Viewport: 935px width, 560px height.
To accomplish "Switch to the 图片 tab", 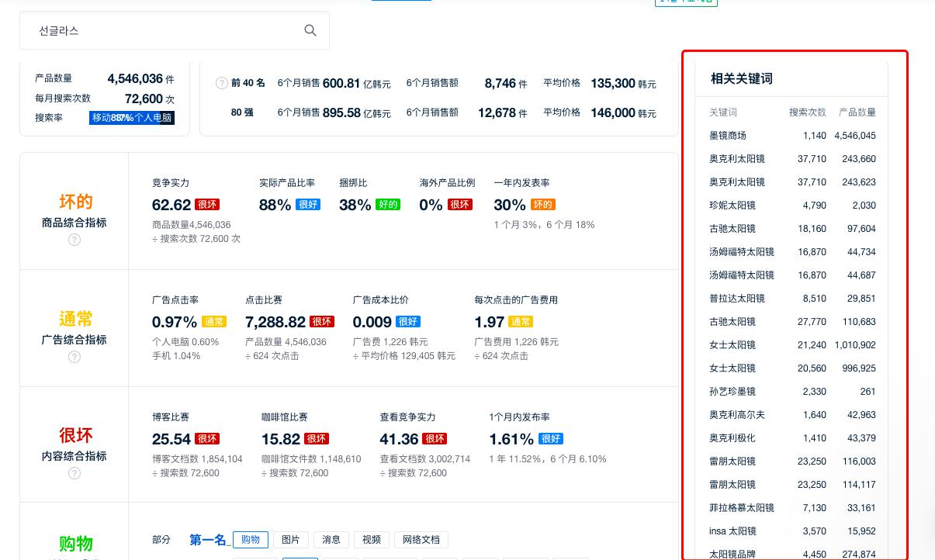I will [291, 540].
